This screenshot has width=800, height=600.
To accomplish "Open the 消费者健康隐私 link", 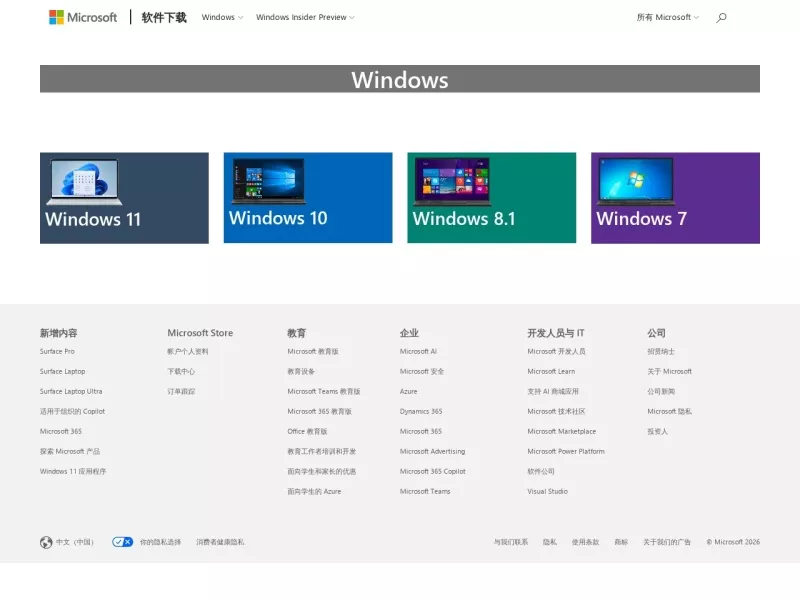I will point(220,542).
